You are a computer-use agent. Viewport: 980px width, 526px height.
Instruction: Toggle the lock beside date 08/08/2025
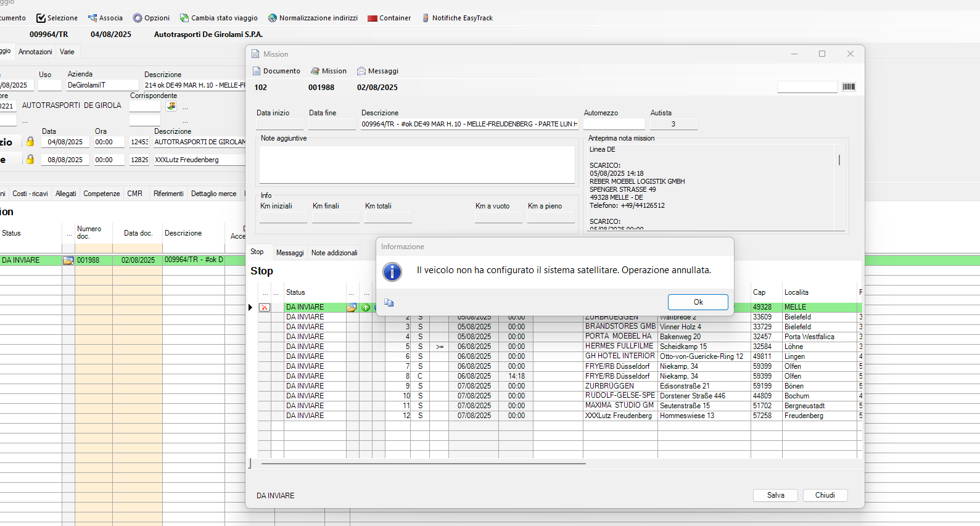click(x=30, y=160)
